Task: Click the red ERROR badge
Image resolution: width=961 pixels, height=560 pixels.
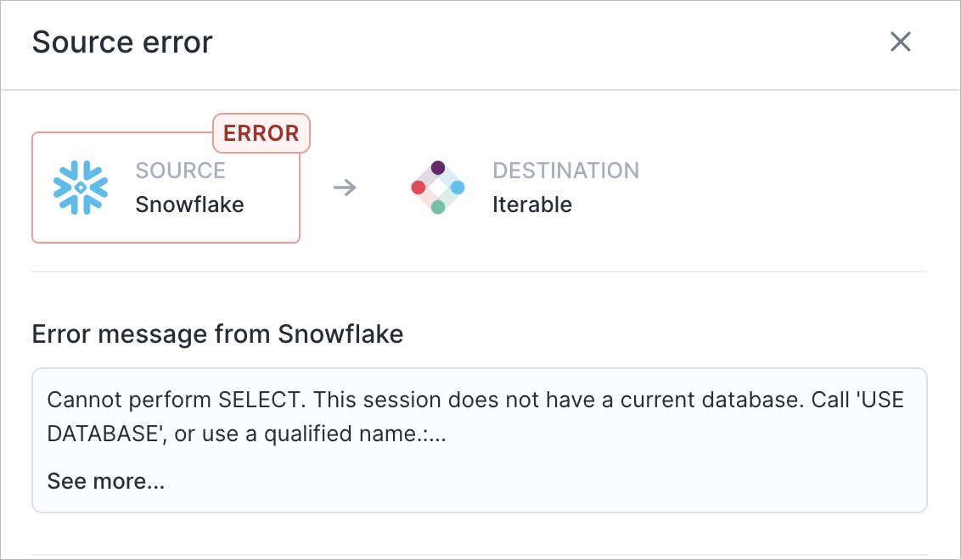Action: pyautogui.click(x=261, y=133)
